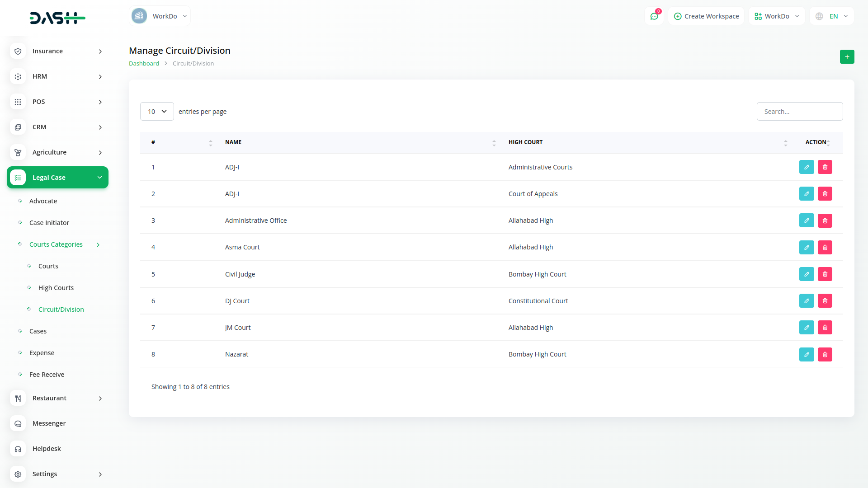Click the Create Workspace button
Screen dimensions: 868x488
click(x=706, y=16)
